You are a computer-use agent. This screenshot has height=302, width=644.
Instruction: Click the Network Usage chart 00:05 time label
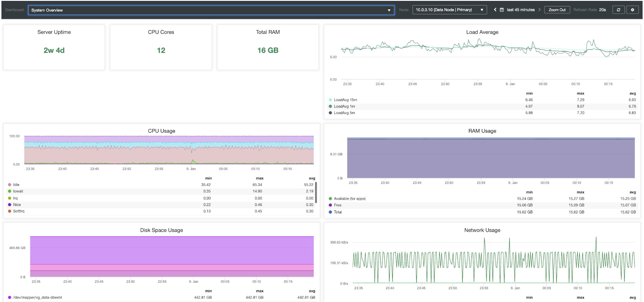pyautogui.click(x=547, y=288)
